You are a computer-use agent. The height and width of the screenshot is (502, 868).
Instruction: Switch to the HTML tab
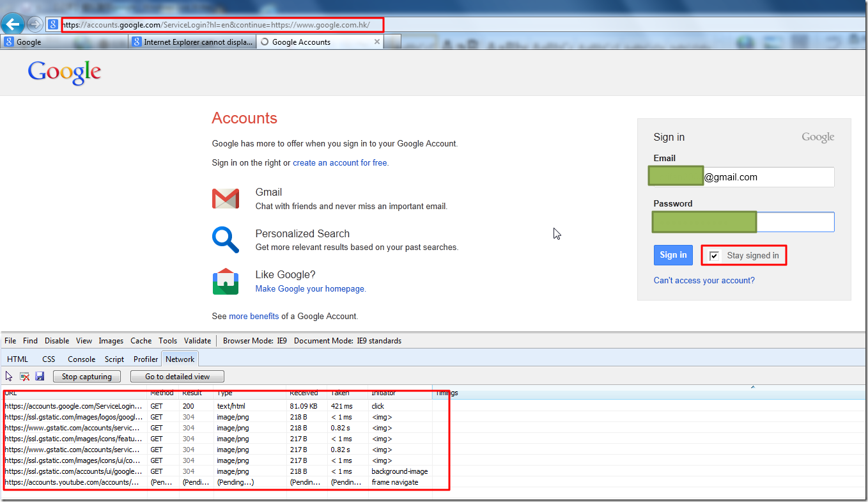pos(18,359)
